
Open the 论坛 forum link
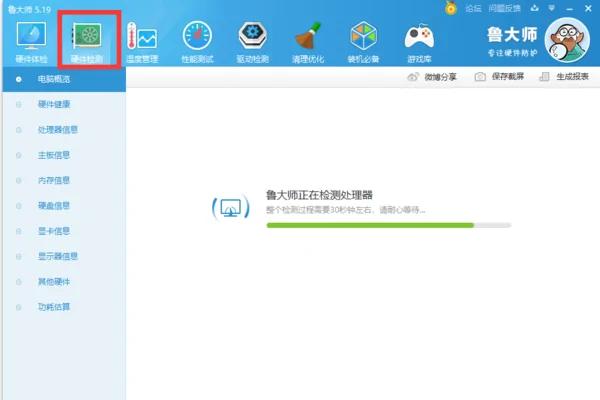(473, 8)
